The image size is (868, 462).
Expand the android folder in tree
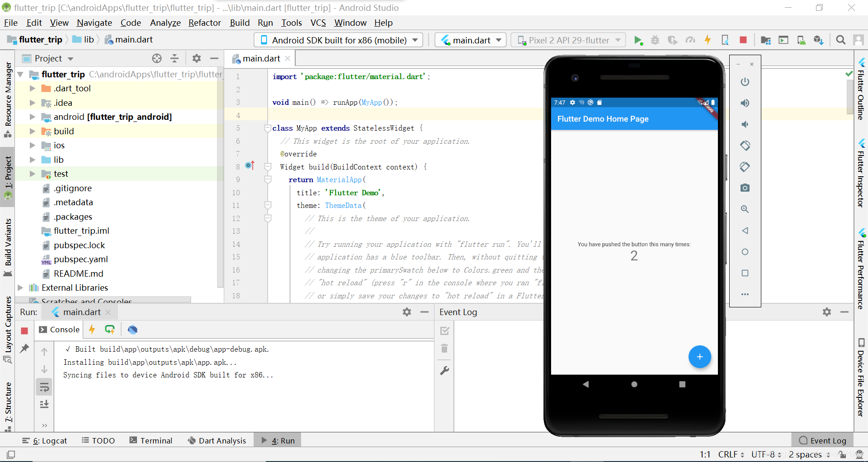pyautogui.click(x=33, y=117)
